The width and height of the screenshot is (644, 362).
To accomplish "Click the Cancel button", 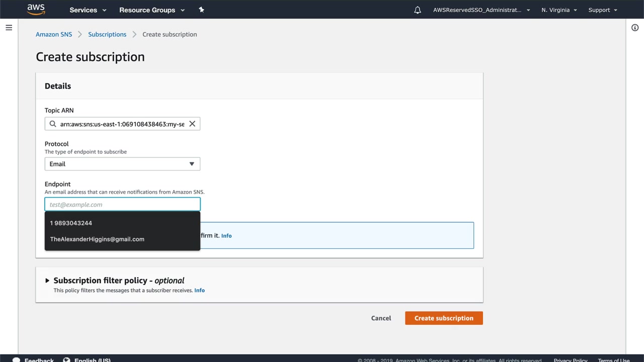I will [381, 318].
